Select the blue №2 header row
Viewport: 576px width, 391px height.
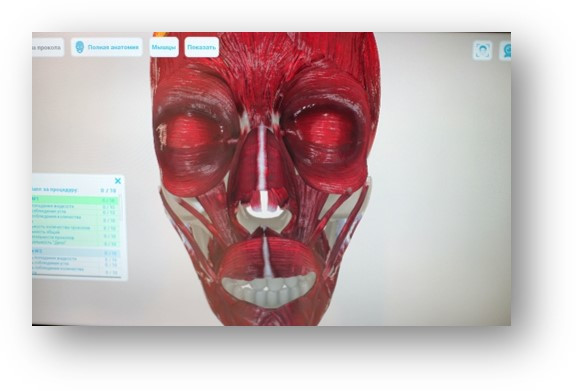coord(76,252)
